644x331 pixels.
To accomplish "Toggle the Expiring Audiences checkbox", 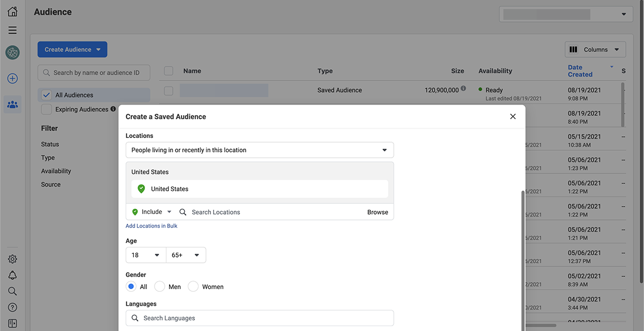I will 47,109.
